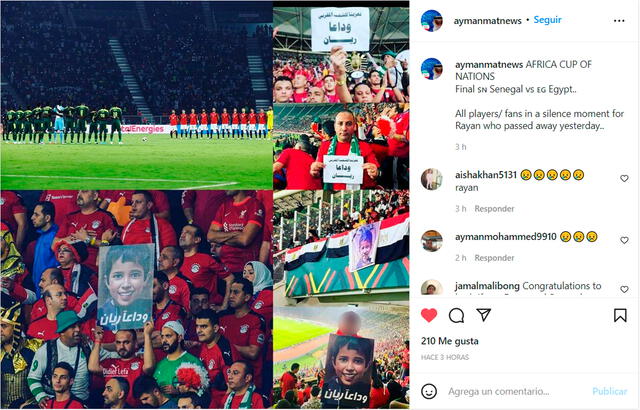Reply to aishakhan5131 via Responder
This screenshot has width=640, height=410.
[x=494, y=209]
